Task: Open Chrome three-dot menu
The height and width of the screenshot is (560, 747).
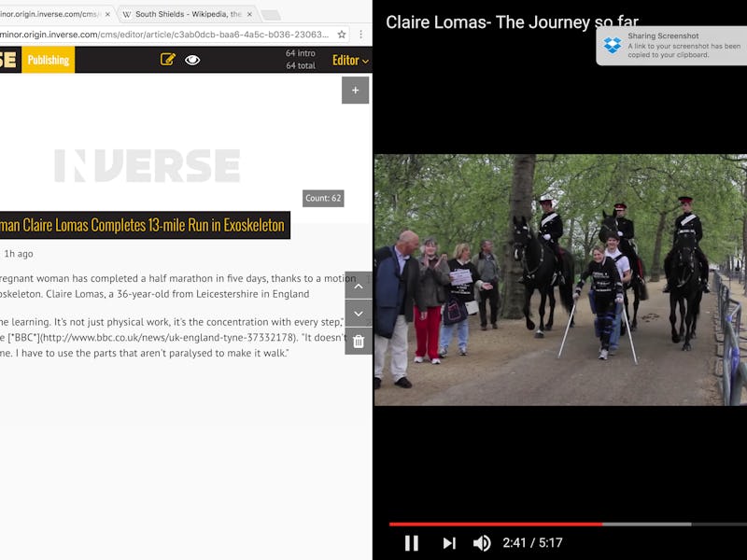Action: [x=361, y=35]
